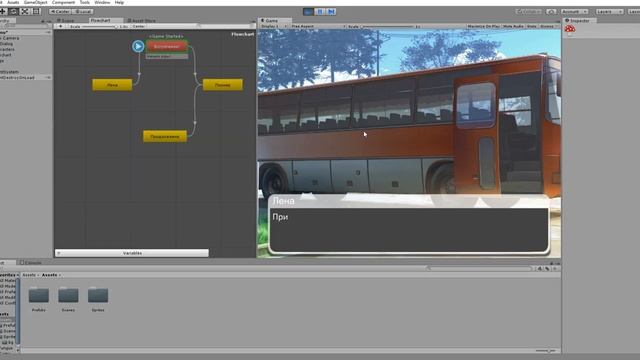Click the Fungus mushroom icon in Inspector
The image size is (640, 360).
[570, 29]
